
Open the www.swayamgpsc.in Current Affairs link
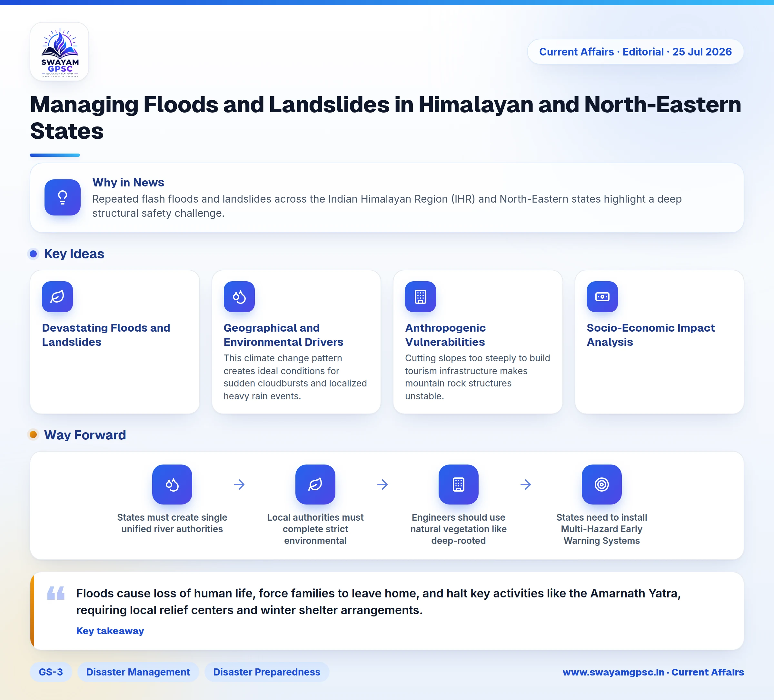653,672
